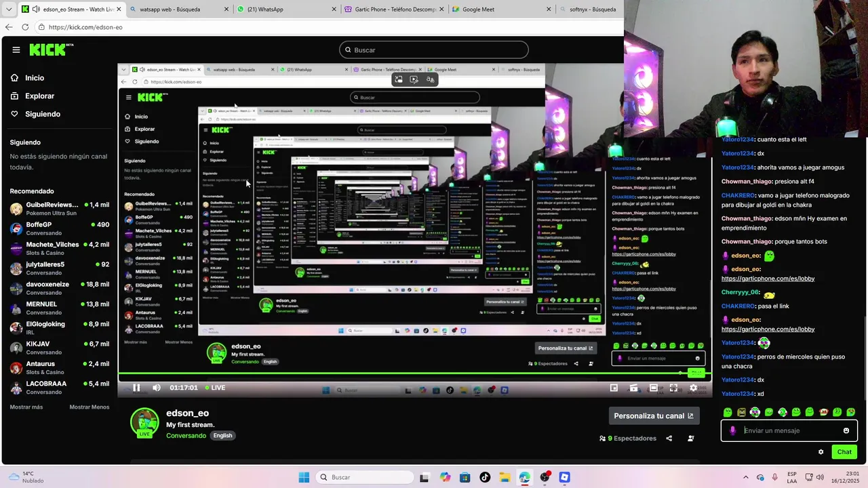Enter fullscreen in the video player

pos(673,388)
